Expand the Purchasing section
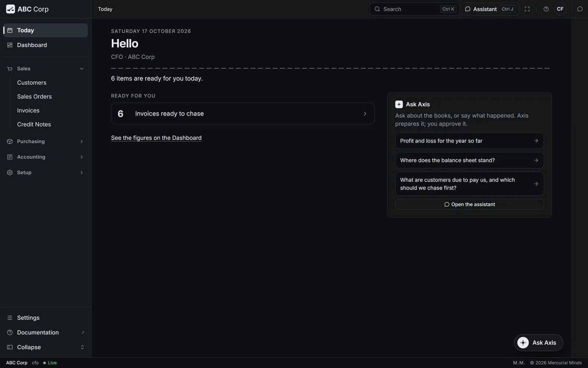The width and height of the screenshot is (588, 368). click(46, 141)
